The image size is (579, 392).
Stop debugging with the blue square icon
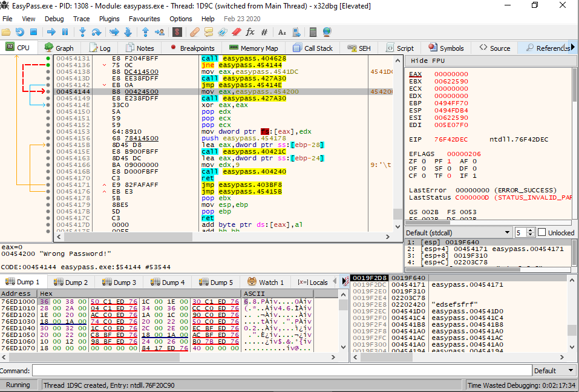coord(34,32)
